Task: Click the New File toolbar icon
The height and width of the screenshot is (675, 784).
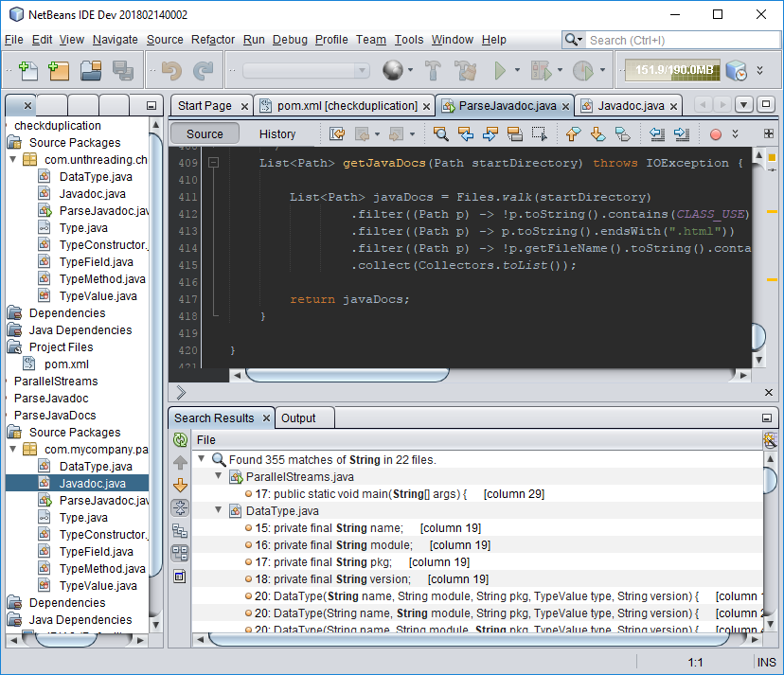Action: [28, 70]
